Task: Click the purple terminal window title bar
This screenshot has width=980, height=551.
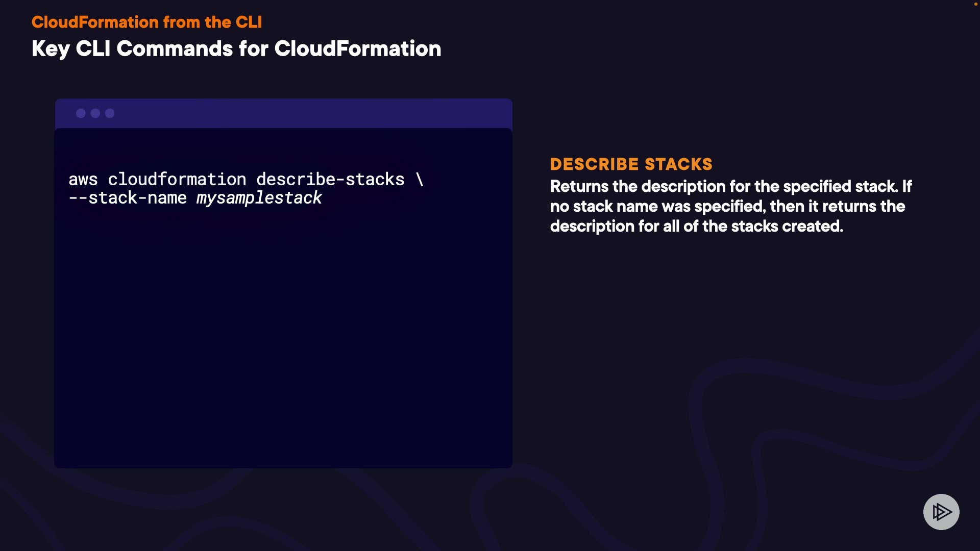Action: (x=306, y=113)
